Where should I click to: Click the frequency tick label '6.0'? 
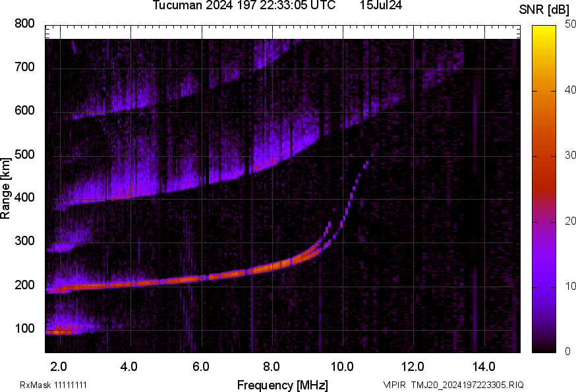(x=200, y=367)
